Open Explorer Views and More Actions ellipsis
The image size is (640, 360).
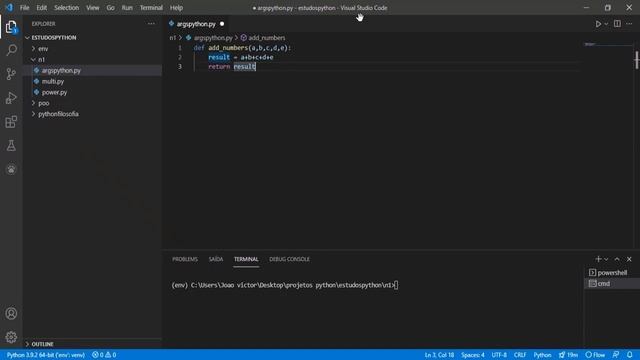(151, 24)
